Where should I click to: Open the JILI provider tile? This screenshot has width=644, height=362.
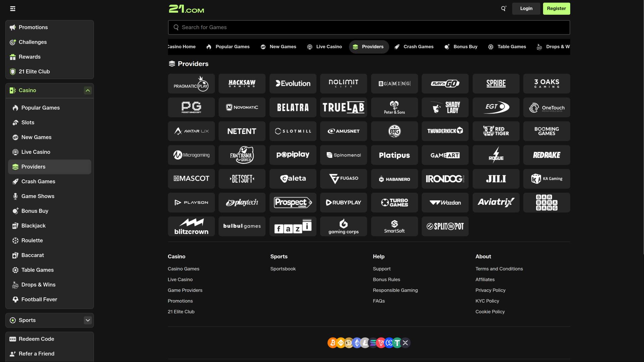(496, 179)
